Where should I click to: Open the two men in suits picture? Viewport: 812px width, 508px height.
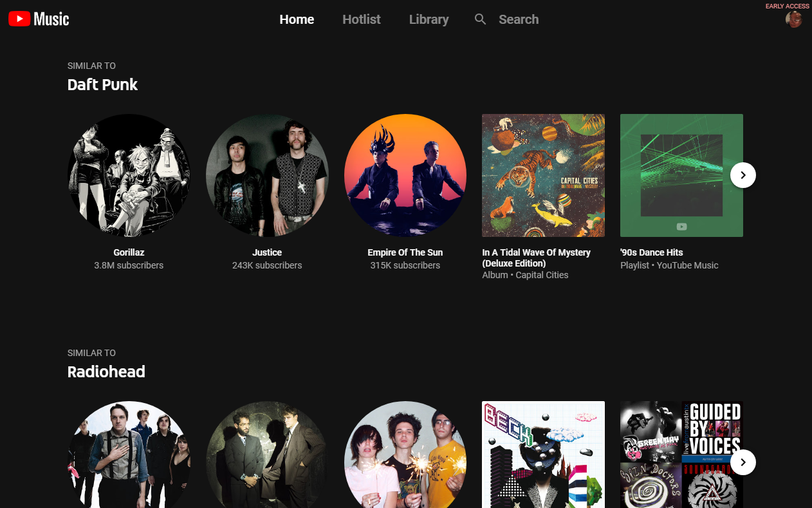point(267,455)
